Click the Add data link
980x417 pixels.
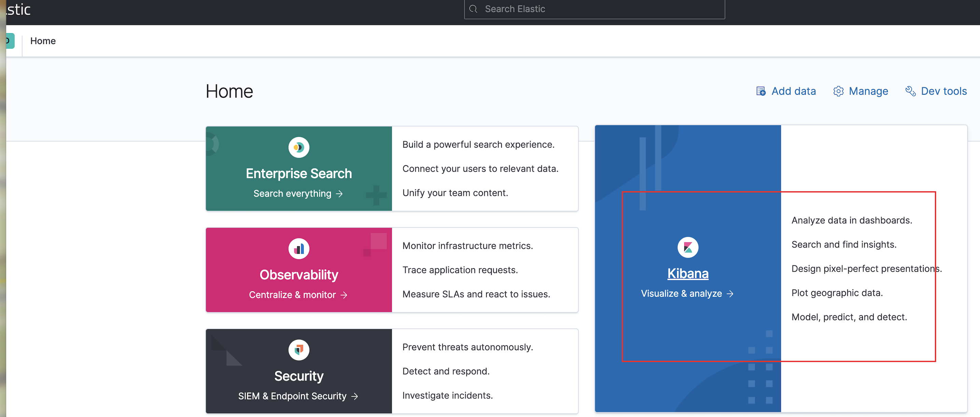point(786,91)
